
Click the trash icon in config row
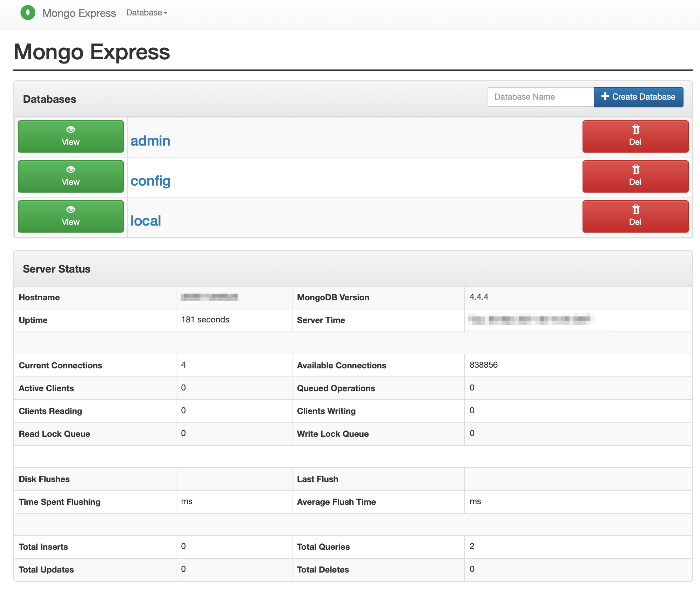click(x=635, y=169)
